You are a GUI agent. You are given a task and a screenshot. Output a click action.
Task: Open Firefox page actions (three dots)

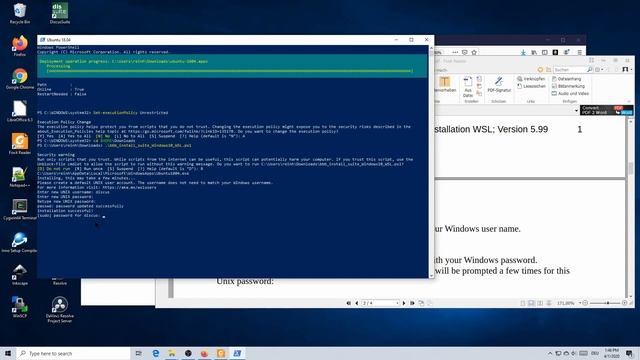pyautogui.click(x=455, y=52)
